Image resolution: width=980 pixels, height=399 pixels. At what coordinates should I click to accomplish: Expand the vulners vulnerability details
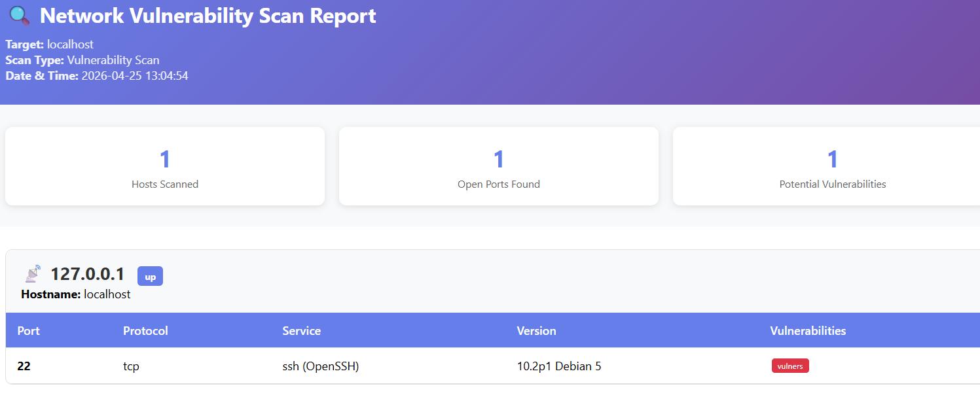click(x=790, y=366)
